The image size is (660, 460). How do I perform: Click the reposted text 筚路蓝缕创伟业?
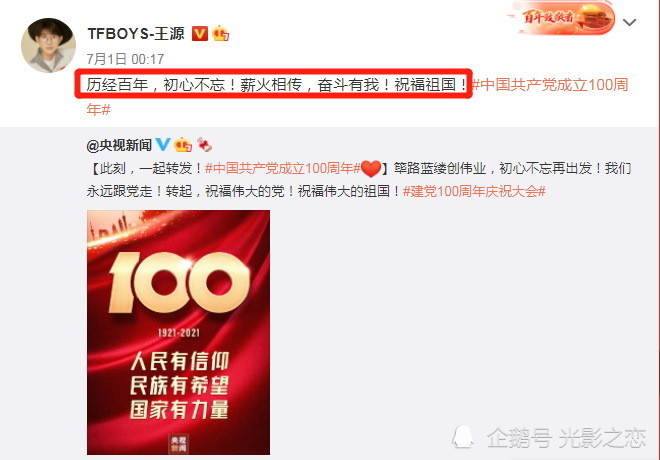coord(439,168)
